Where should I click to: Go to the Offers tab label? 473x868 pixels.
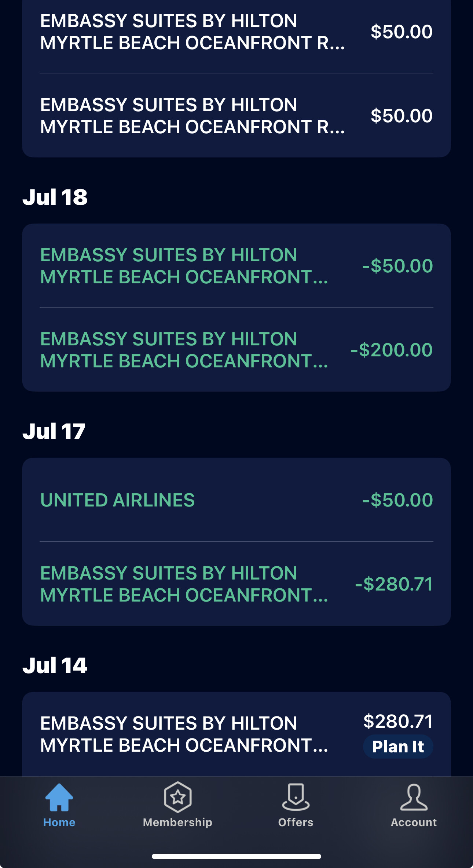tap(296, 822)
